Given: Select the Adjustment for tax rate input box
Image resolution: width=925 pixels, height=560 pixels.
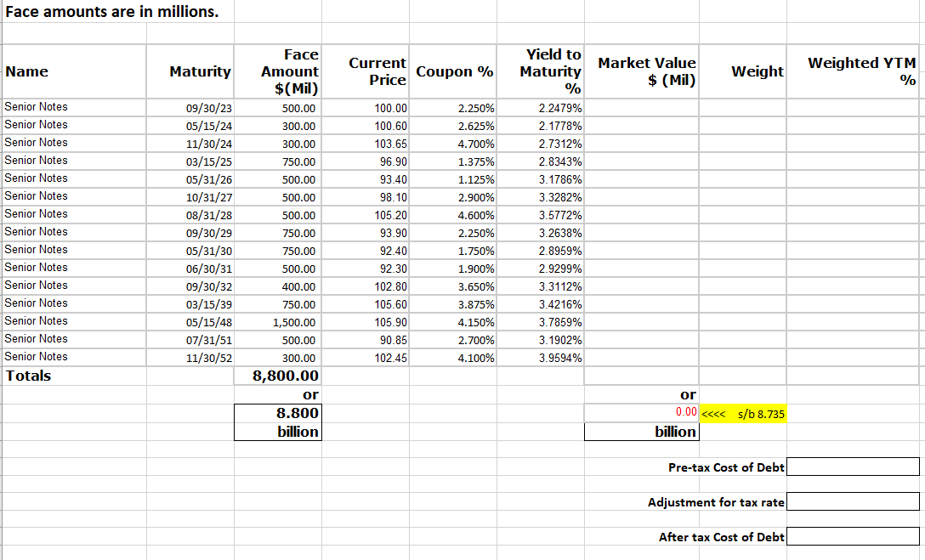Looking at the screenshot, I should point(853,501).
